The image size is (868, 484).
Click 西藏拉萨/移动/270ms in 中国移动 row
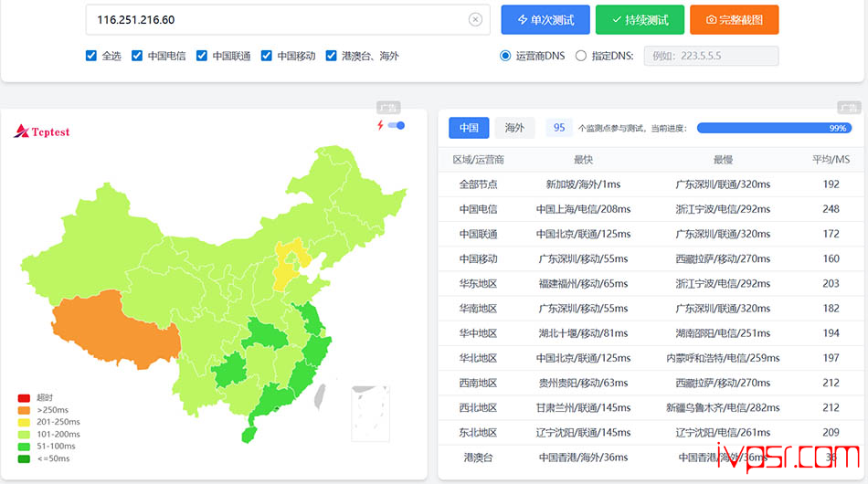(x=723, y=258)
